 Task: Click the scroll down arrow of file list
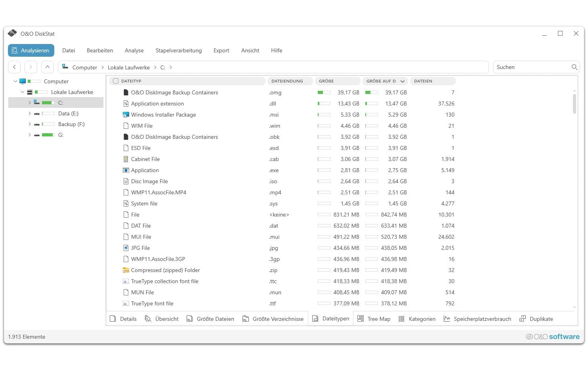575,307
